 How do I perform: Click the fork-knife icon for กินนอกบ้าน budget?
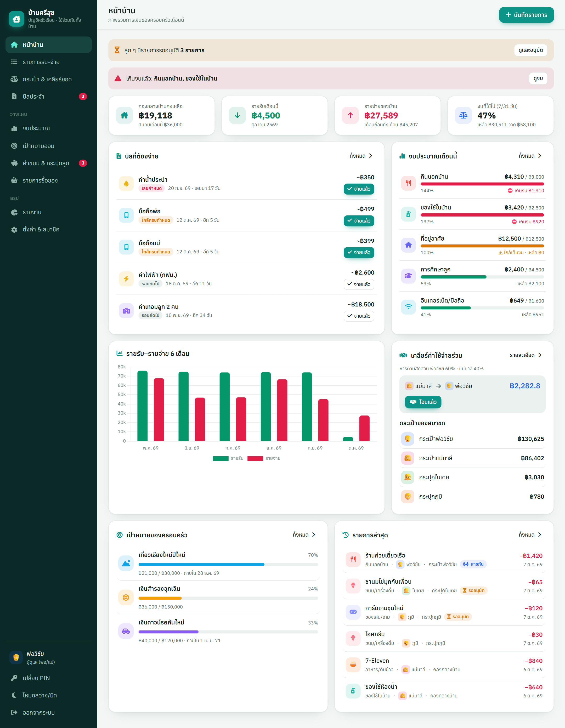408,183
